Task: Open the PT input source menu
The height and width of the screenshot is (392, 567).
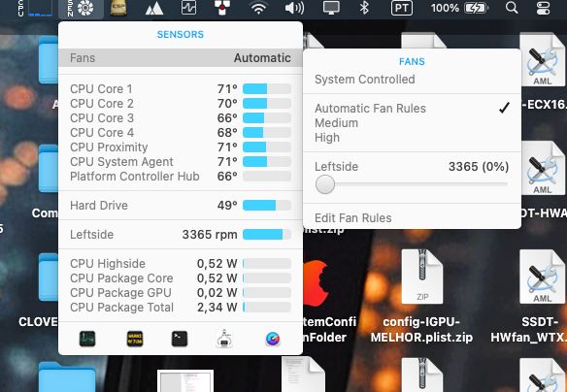Action: [x=402, y=8]
